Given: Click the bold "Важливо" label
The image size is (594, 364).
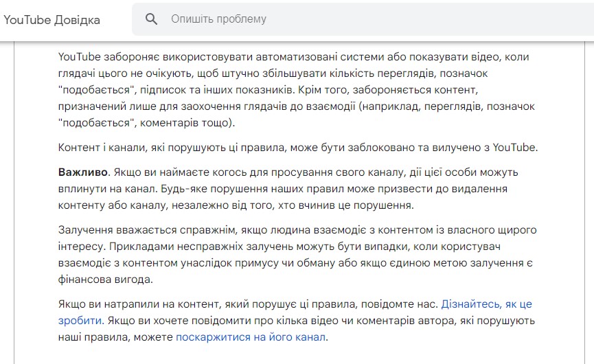Looking at the screenshot, I should click(83, 172).
